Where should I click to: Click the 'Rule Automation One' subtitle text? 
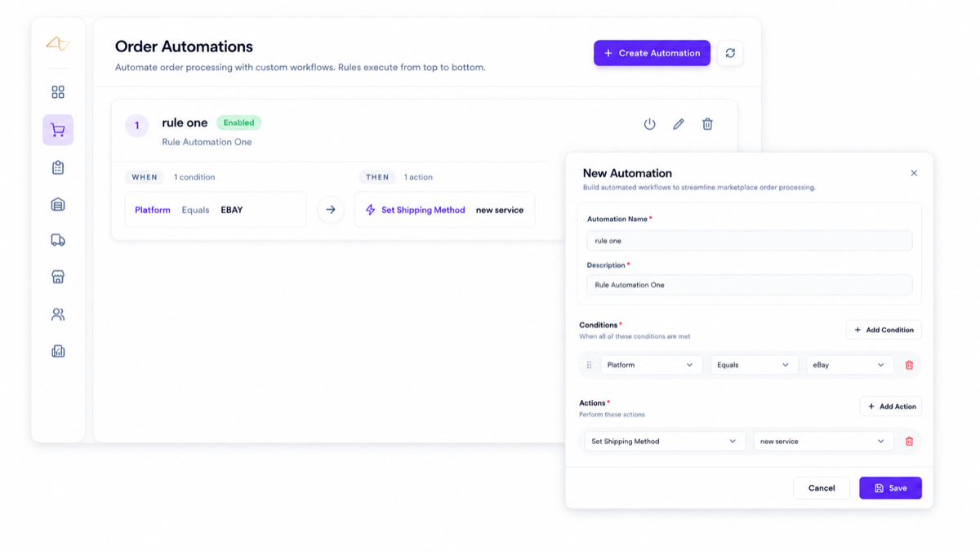click(207, 142)
